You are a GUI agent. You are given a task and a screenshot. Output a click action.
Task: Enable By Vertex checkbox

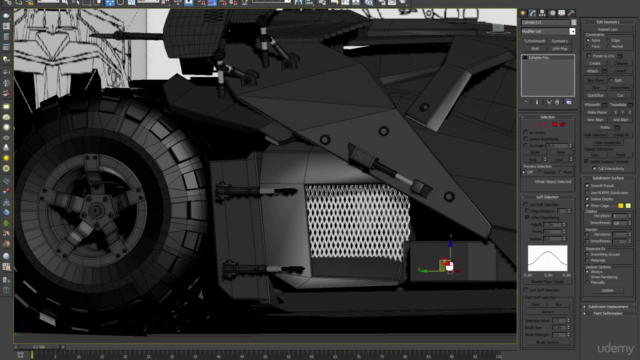coord(526,133)
